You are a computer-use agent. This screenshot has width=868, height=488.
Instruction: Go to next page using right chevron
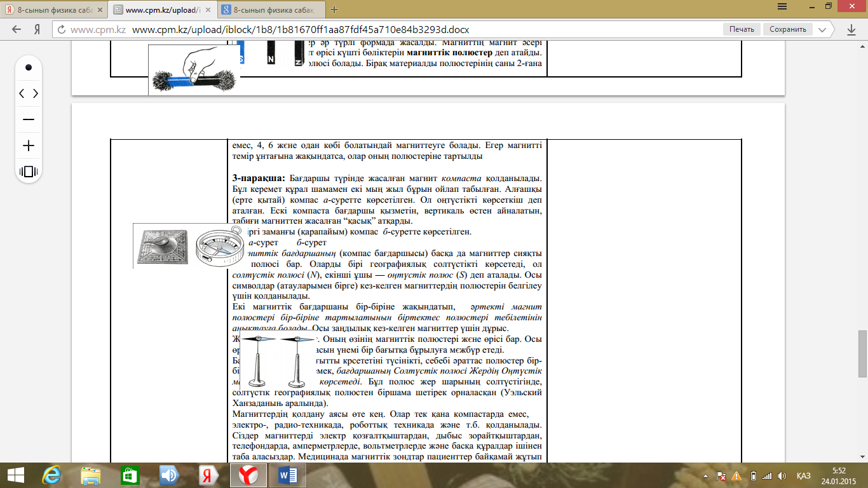pos(36,93)
